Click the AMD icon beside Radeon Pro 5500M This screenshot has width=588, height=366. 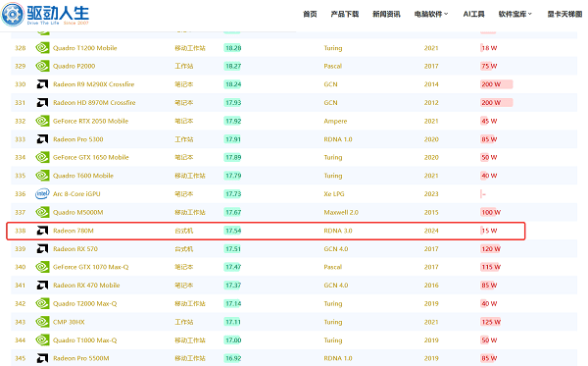(42, 358)
